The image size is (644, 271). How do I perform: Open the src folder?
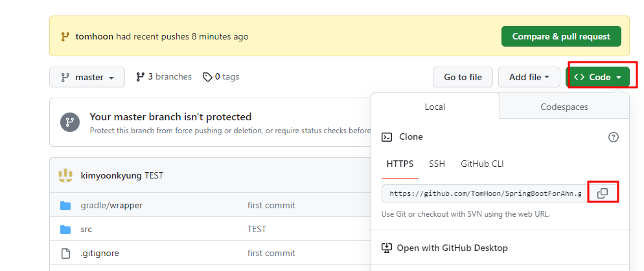point(86,229)
